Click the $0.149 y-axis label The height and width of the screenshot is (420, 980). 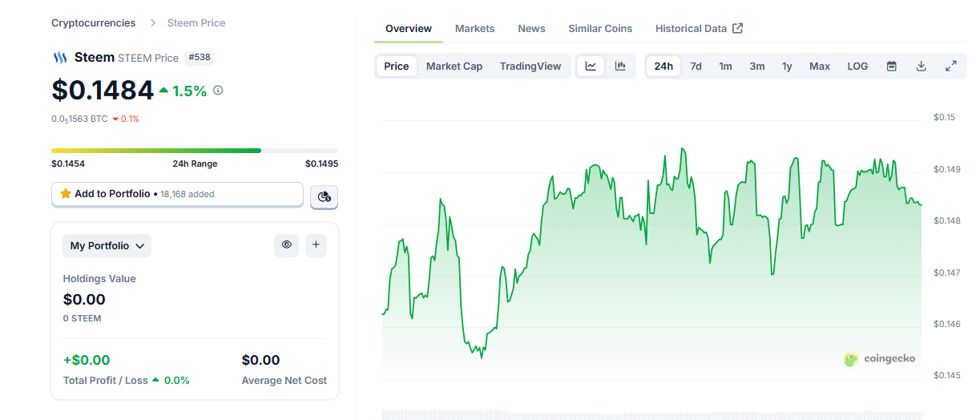pos(947,169)
